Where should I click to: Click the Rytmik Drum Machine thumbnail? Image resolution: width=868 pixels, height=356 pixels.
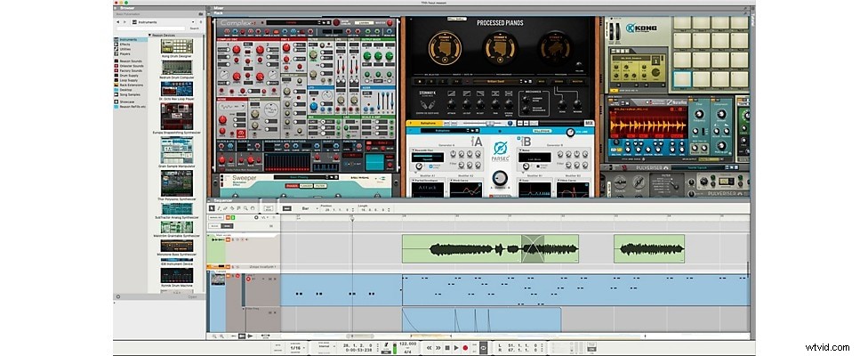pyautogui.click(x=177, y=275)
